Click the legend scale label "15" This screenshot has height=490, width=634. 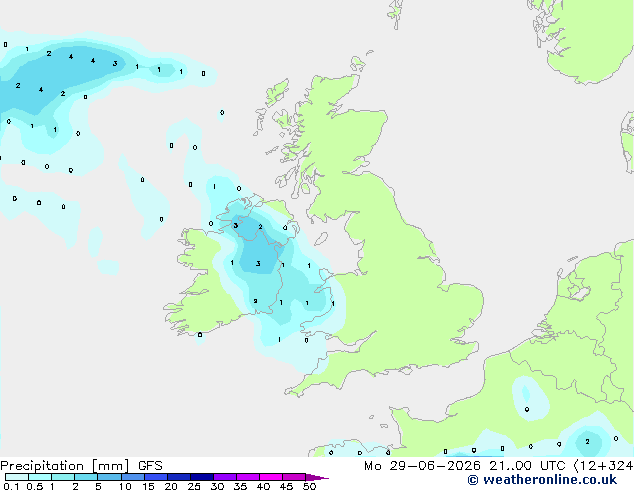click(x=148, y=486)
